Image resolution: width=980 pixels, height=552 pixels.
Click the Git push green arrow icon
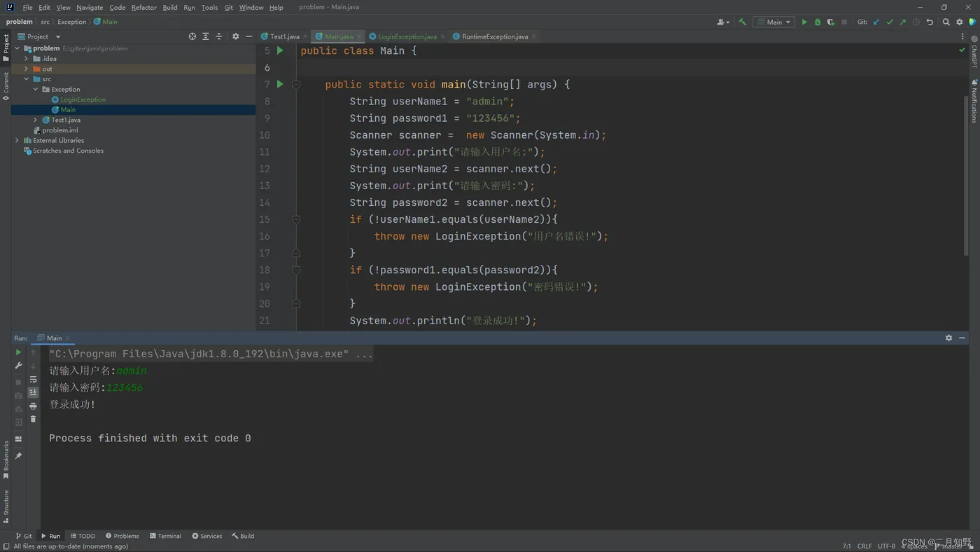pos(903,22)
